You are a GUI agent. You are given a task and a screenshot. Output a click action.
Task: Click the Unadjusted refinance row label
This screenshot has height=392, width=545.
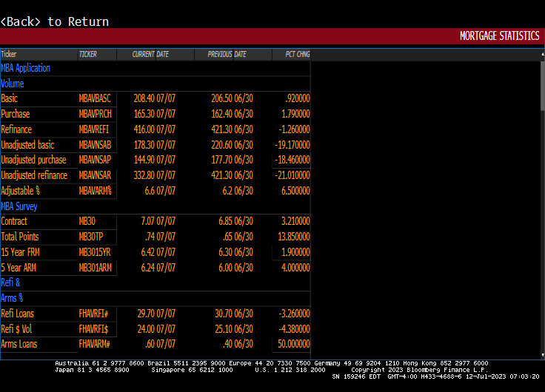click(34, 175)
